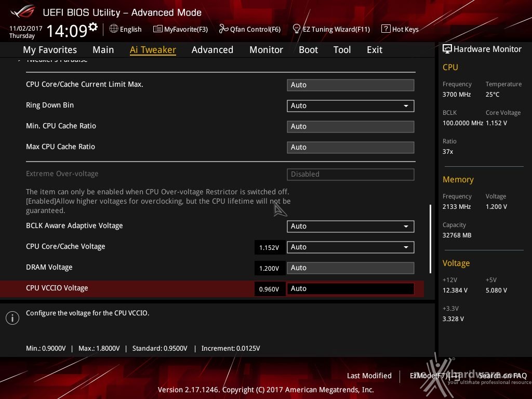Image resolution: width=532 pixels, height=399 pixels.
Task: Click the 32768 MB capacity value
Action: 457,235
